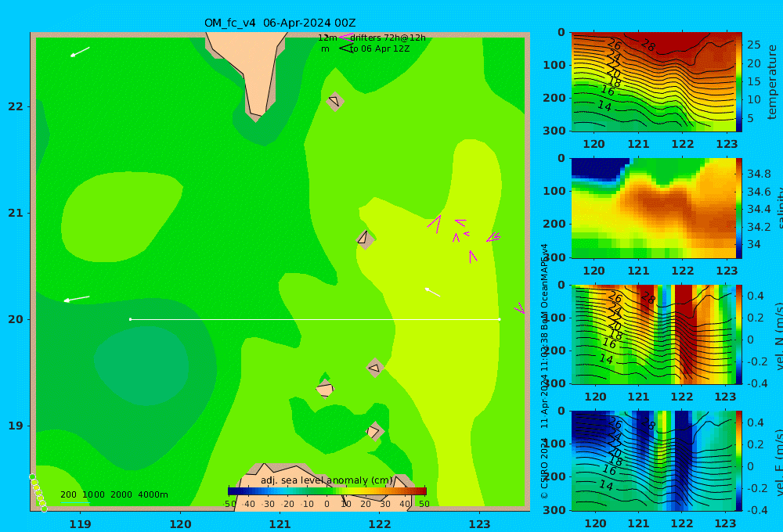Click the east endpoint of the white transect line
This screenshot has width=783, height=532.
tap(500, 319)
